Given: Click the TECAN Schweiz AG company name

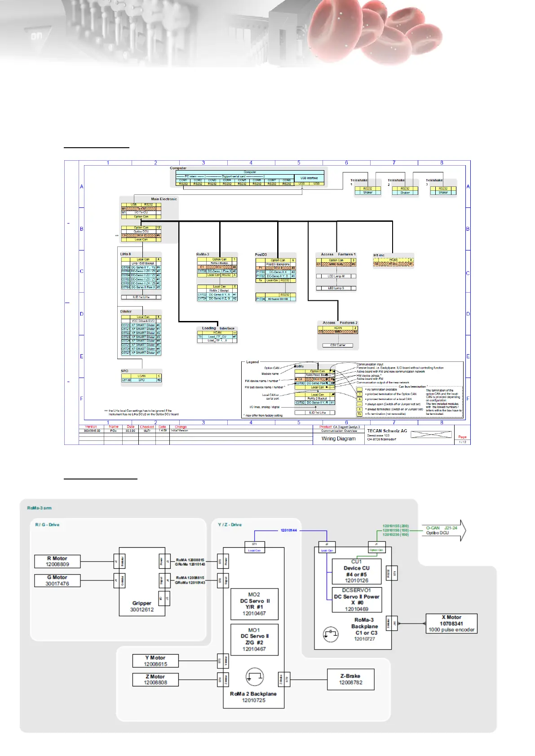Looking at the screenshot, I should (387, 431).
